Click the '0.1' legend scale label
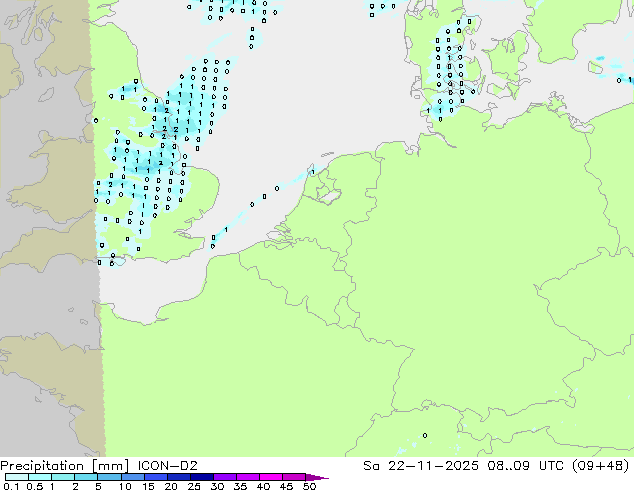 pyautogui.click(x=11, y=486)
